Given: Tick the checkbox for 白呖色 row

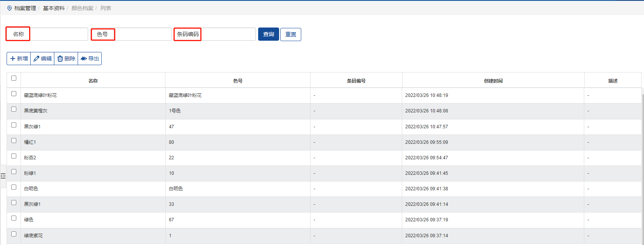Looking at the screenshot, I should (x=14, y=187).
